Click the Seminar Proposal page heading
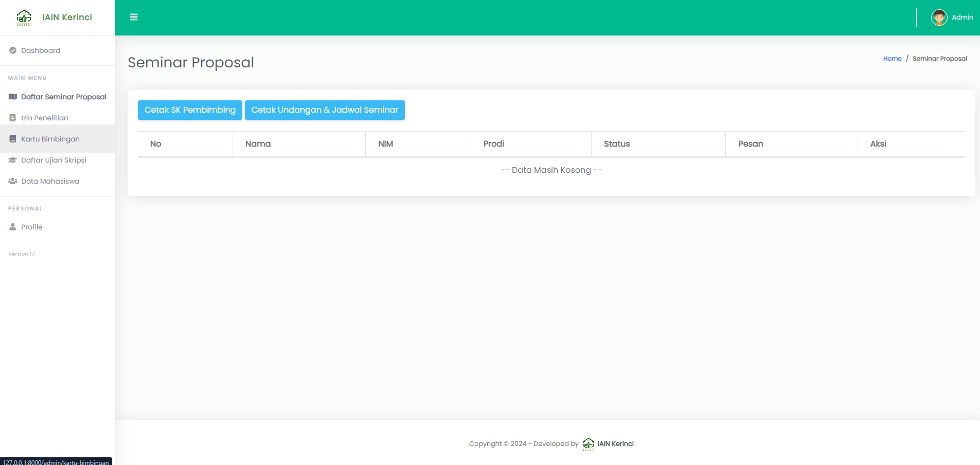The image size is (980, 465). pyautogui.click(x=191, y=62)
